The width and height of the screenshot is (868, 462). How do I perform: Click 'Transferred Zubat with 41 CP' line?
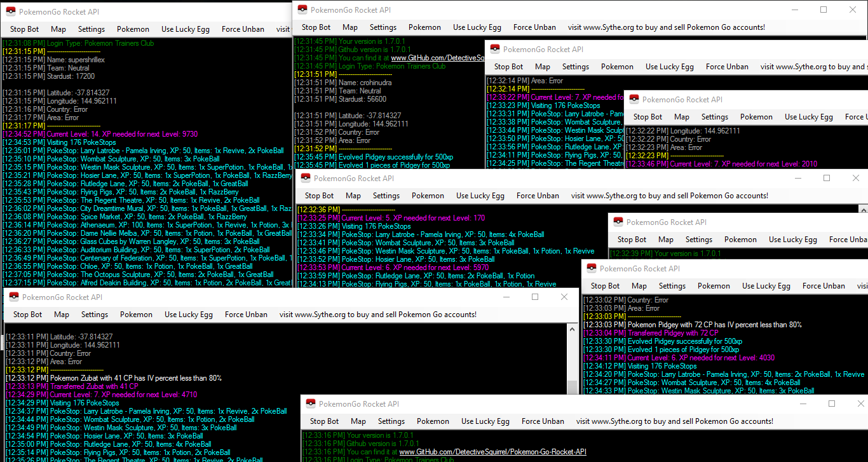72,386
